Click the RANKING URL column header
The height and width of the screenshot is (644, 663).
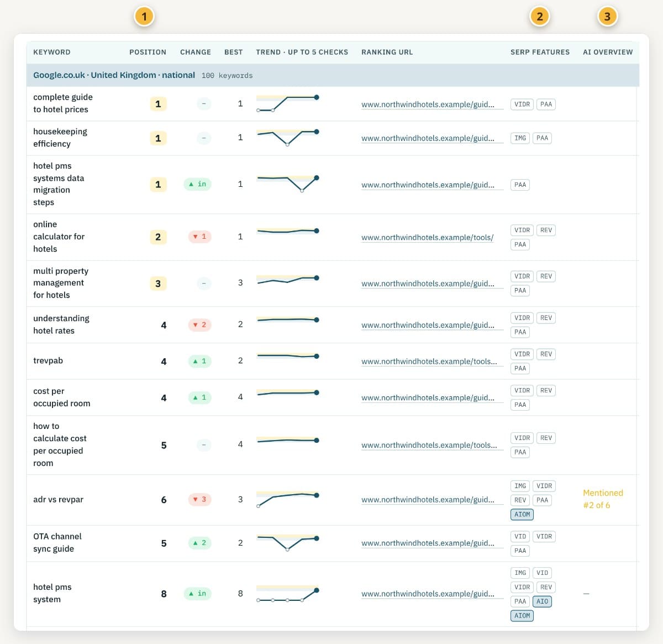pos(387,52)
